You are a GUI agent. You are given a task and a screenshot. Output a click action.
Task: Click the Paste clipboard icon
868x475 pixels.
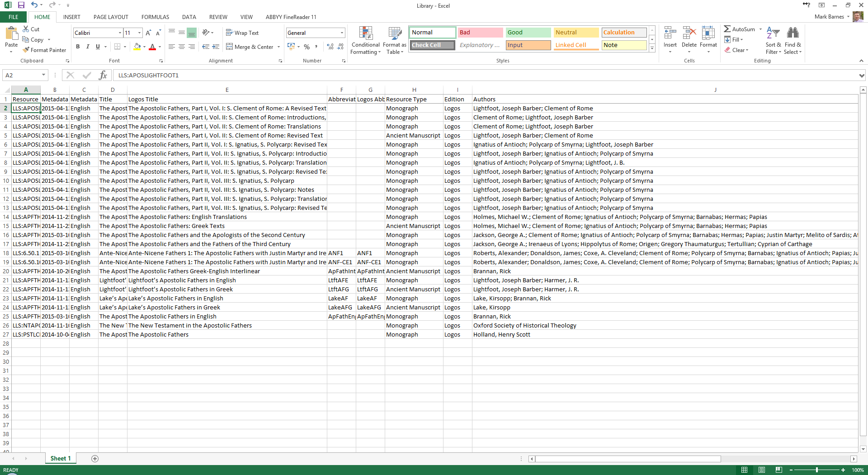[11, 33]
